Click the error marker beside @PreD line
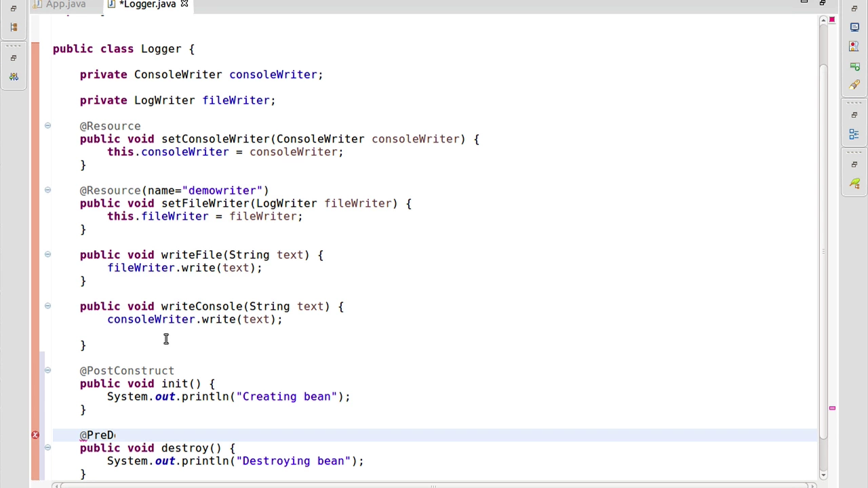 coord(35,435)
